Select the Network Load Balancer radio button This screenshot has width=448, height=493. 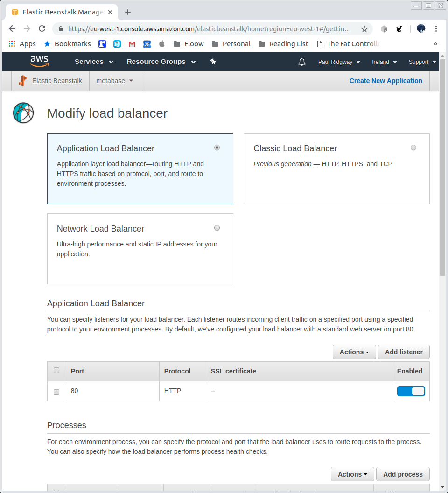click(x=217, y=228)
